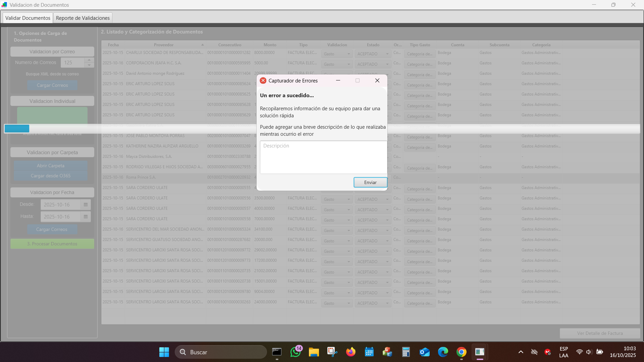The height and width of the screenshot is (362, 644).
Task: Open ACEPTADO estado dropdown for CORPORACION JEAFA
Action: coord(373,64)
